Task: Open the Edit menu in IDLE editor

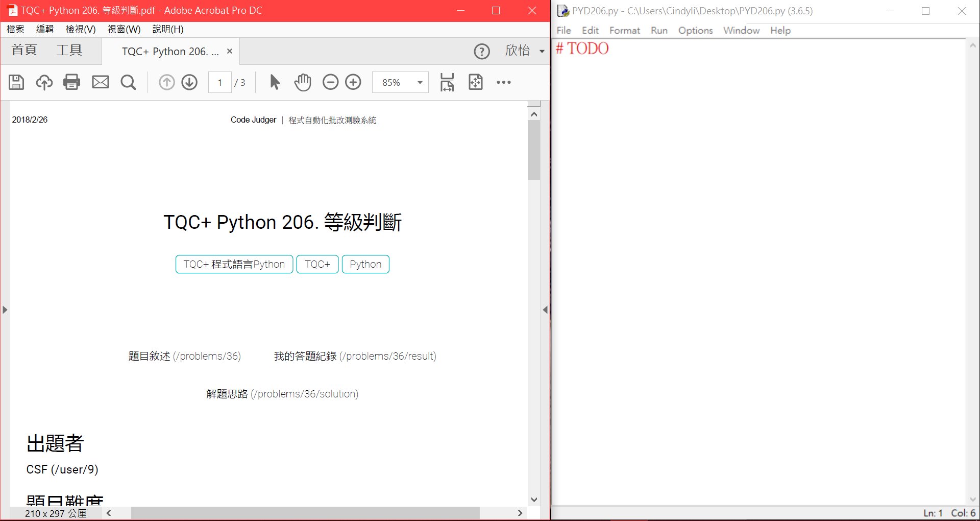Action: click(590, 30)
